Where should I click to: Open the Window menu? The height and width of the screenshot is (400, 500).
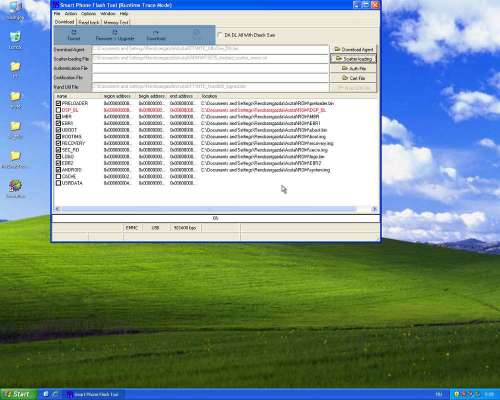pos(108,14)
